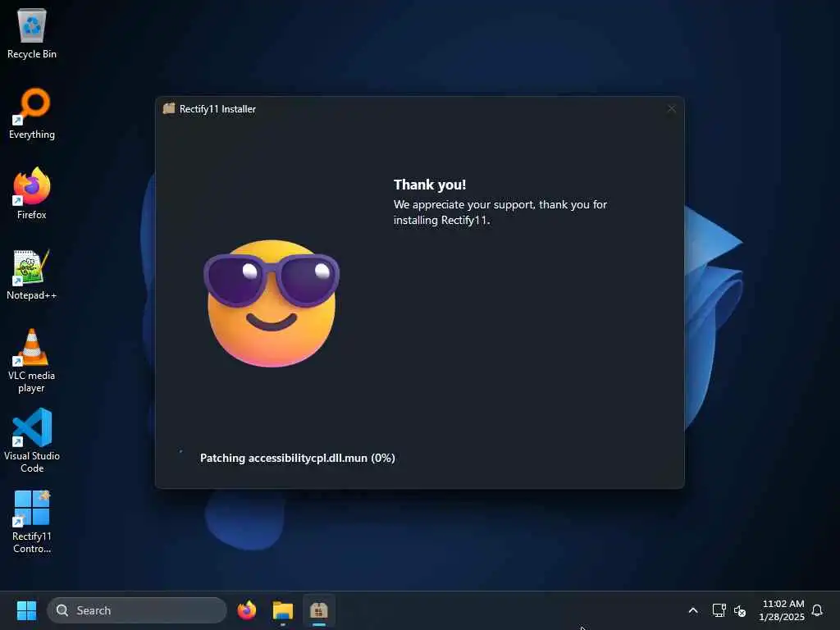Open the Visual Studio Code shortcut
This screenshot has width=840, height=630.
pyautogui.click(x=32, y=441)
